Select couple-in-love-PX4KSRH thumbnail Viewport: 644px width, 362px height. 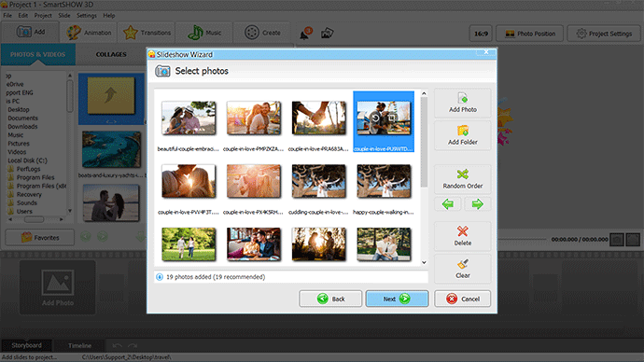(x=254, y=181)
